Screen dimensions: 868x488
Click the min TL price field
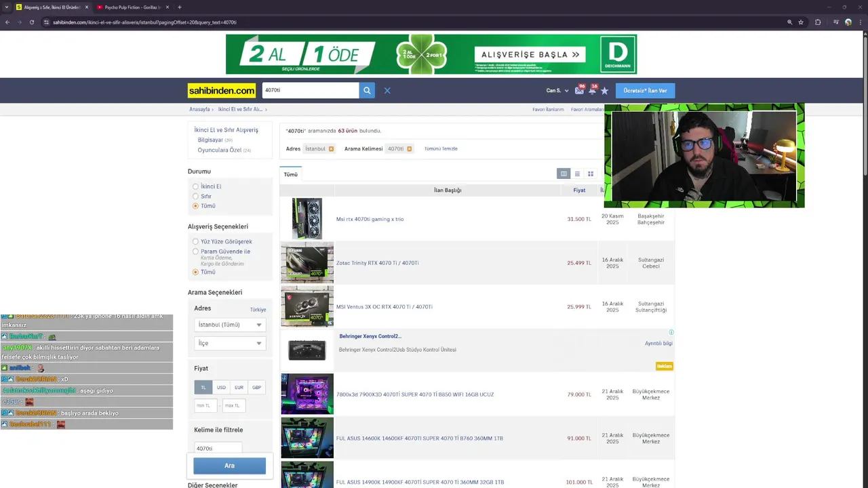pyautogui.click(x=205, y=405)
